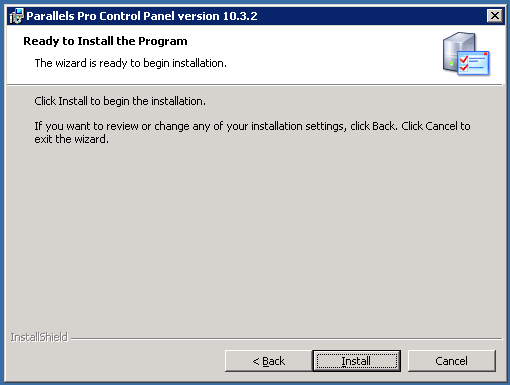Close the Parallels Pro installer window
The width and height of the screenshot is (510, 385).
pyautogui.click(x=495, y=16)
